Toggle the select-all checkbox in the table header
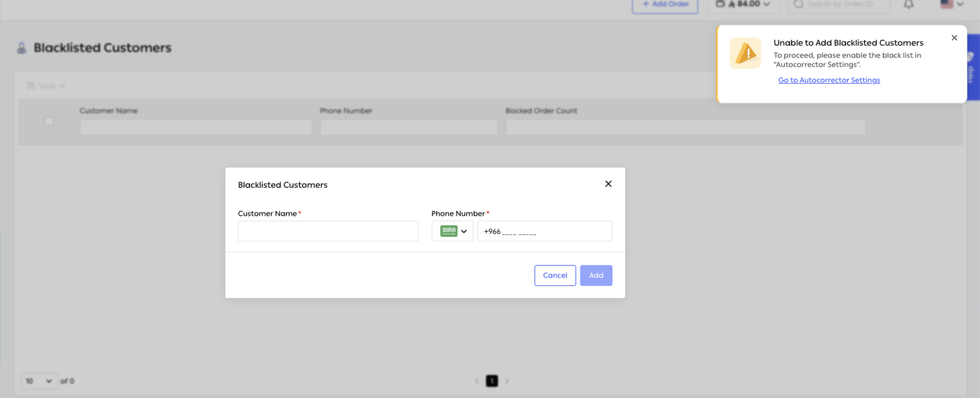This screenshot has height=398, width=980. (x=49, y=122)
